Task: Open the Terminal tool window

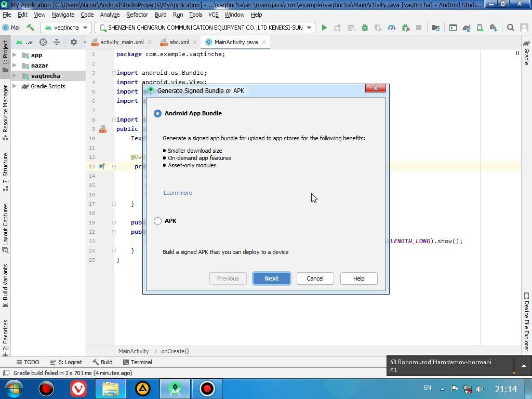Action: pyautogui.click(x=137, y=362)
